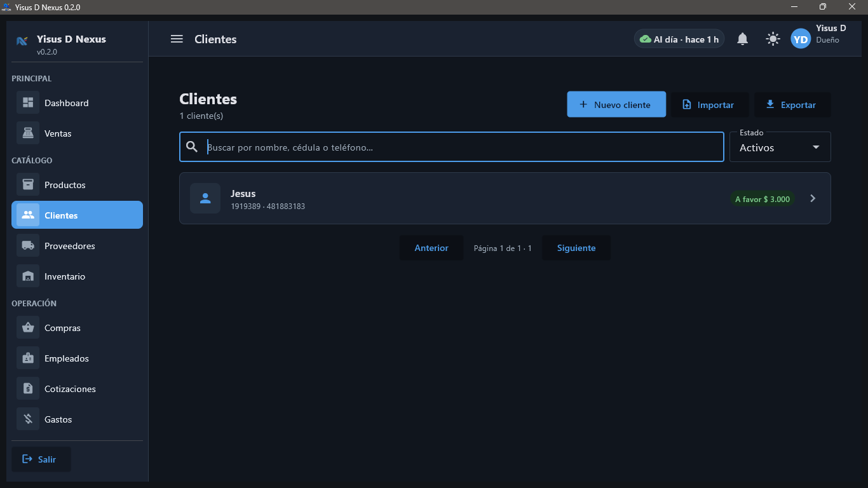
Task: Click the Inventario warehouse icon
Action: coord(28,276)
